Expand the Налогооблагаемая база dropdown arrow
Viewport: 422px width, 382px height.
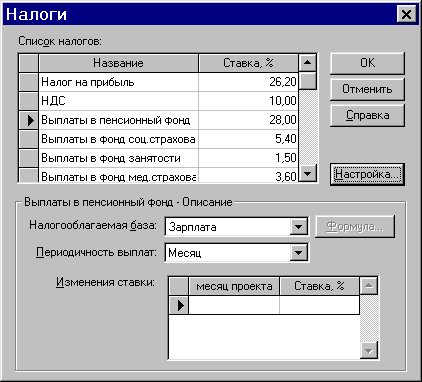click(298, 227)
